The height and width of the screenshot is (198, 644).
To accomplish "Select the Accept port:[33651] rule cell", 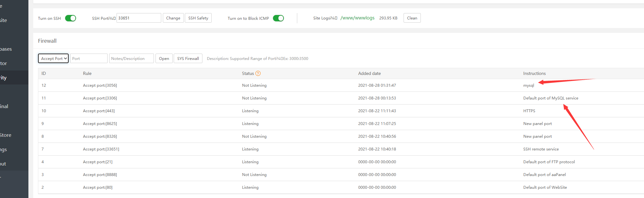I will coord(101,149).
